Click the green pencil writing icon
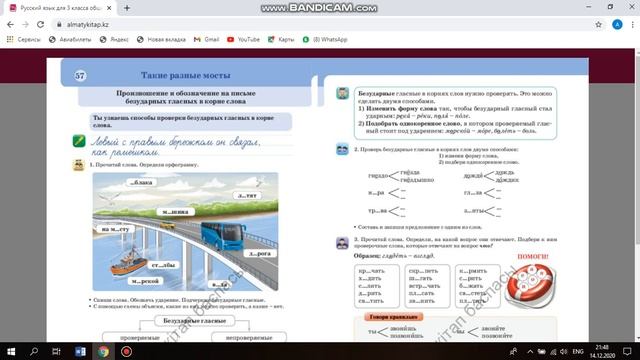The width and height of the screenshot is (640, 360). click(79, 141)
